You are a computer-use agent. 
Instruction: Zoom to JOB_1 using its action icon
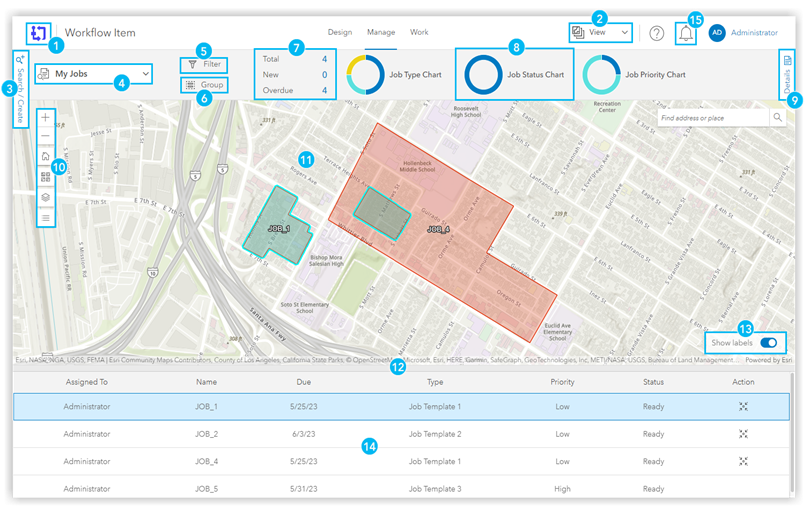coord(742,407)
